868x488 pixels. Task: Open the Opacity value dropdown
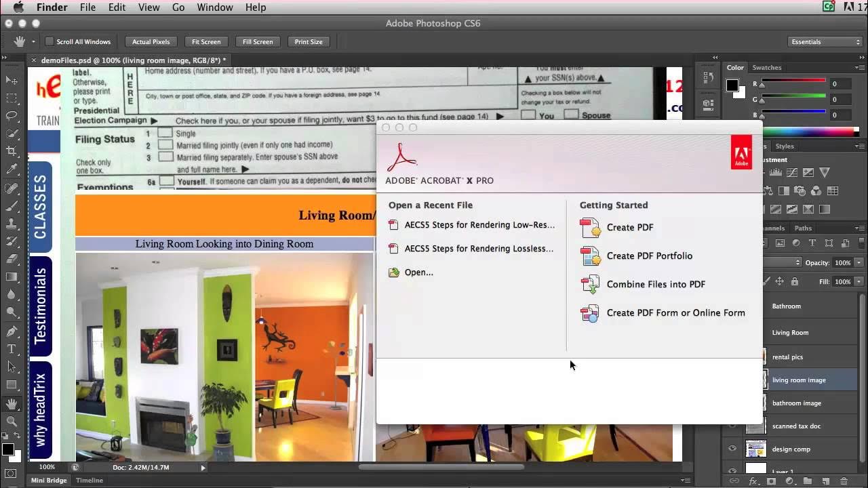pos(859,262)
